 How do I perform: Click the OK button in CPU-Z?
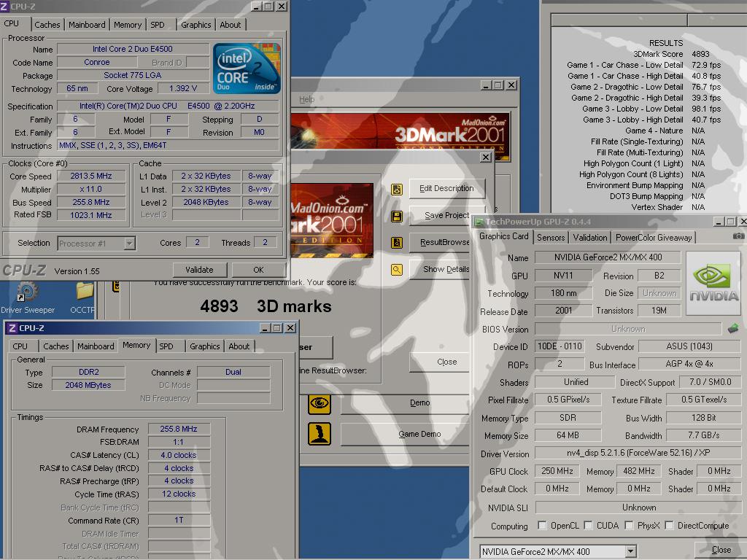click(258, 270)
